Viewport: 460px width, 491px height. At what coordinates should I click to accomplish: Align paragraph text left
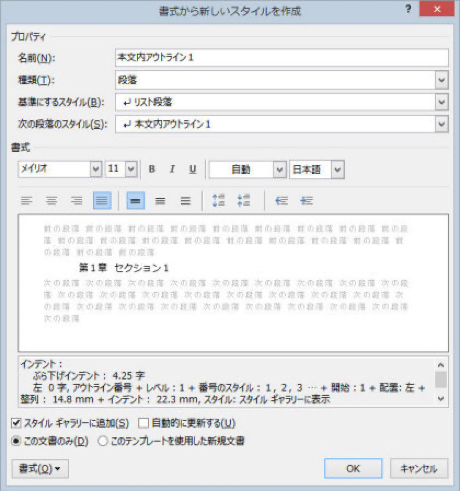(x=27, y=201)
